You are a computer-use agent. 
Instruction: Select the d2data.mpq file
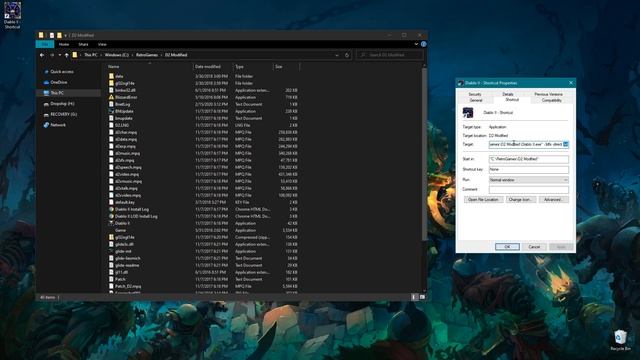click(x=126, y=139)
